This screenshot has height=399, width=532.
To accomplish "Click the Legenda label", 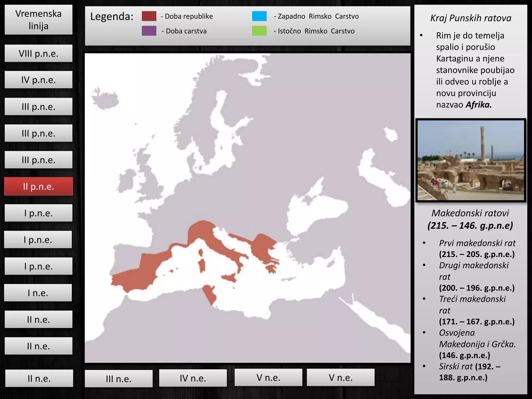I will coord(112,17).
